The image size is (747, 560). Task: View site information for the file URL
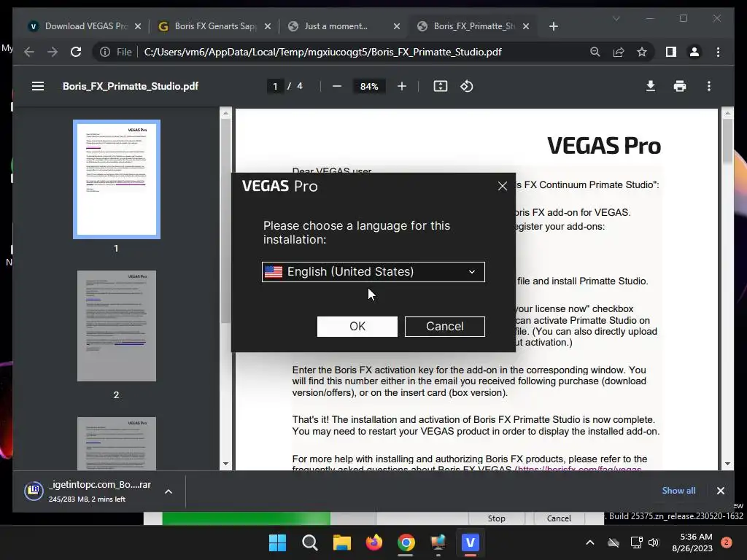pyautogui.click(x=105, y=52)
